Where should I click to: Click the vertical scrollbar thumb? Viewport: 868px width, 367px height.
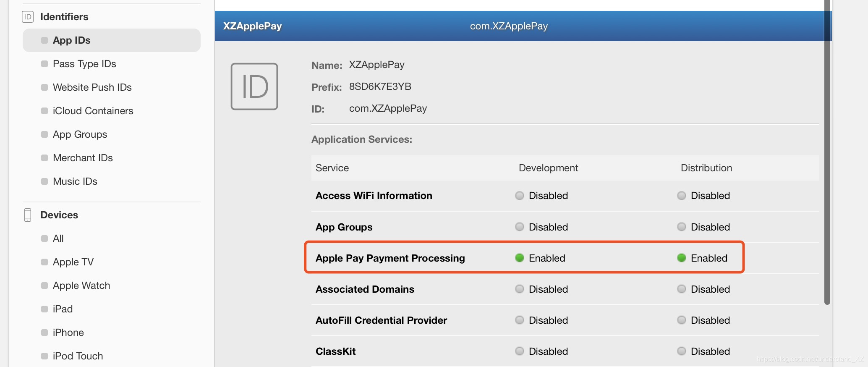pyautogui.click(x=827, y=152)
